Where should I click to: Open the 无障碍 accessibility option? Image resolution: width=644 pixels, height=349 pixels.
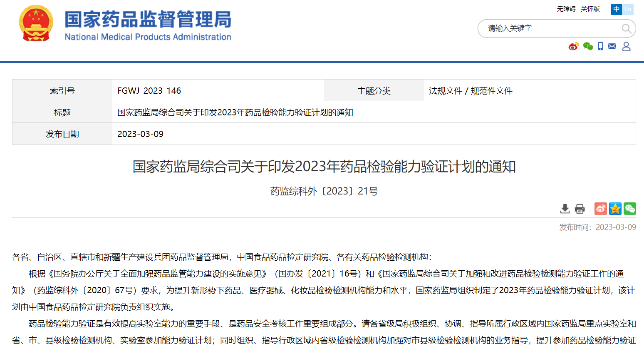click(x=566, y=9)
